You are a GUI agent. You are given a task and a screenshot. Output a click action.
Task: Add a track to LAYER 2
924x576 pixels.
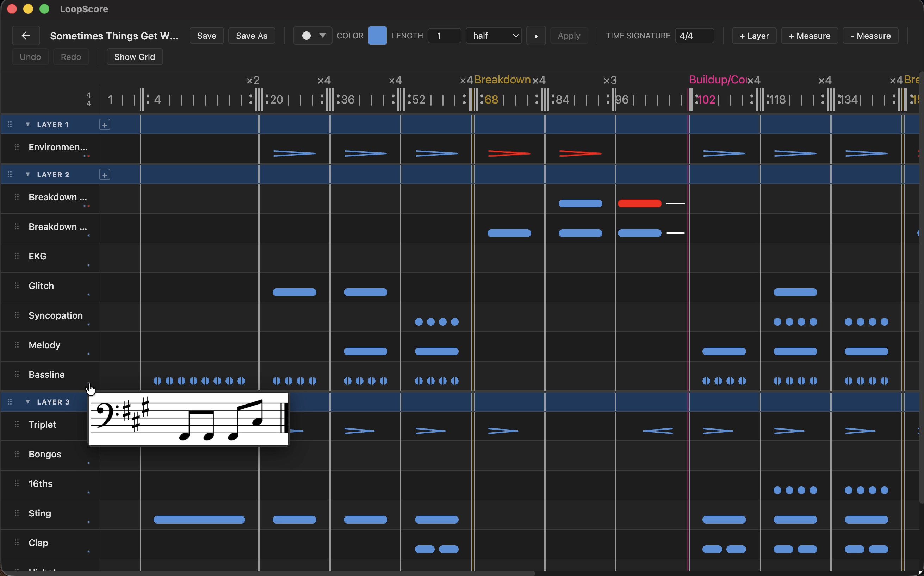point(104,175)
